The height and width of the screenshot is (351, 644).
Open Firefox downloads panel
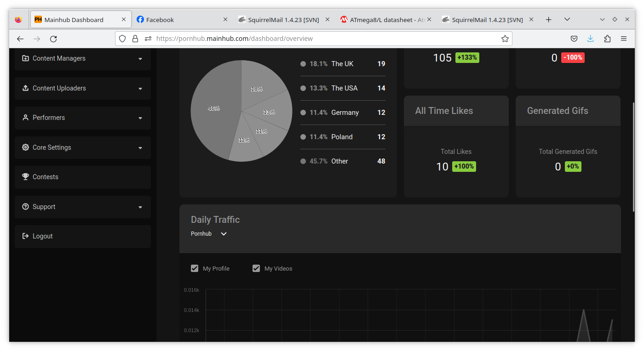[x=591, y=39]
